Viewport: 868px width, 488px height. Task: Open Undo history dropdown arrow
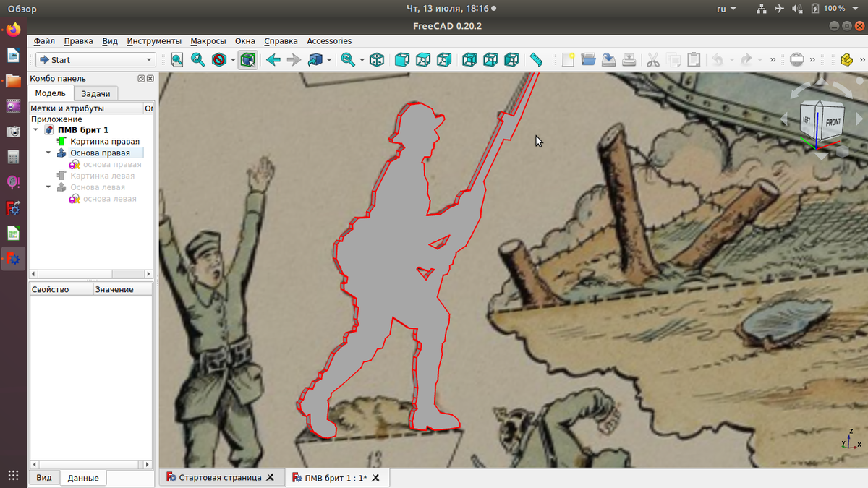pos(731,60)
